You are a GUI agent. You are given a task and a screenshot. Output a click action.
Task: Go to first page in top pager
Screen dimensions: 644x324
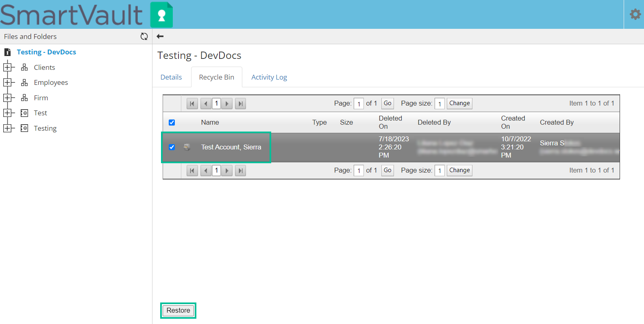pyautogui.click(x=192, y=104)
